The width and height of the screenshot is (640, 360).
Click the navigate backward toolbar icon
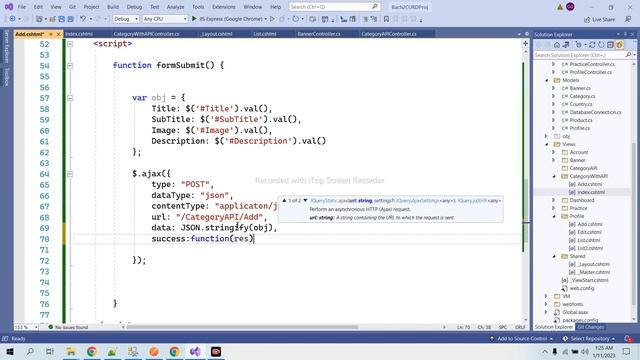(x=12, y=19)
